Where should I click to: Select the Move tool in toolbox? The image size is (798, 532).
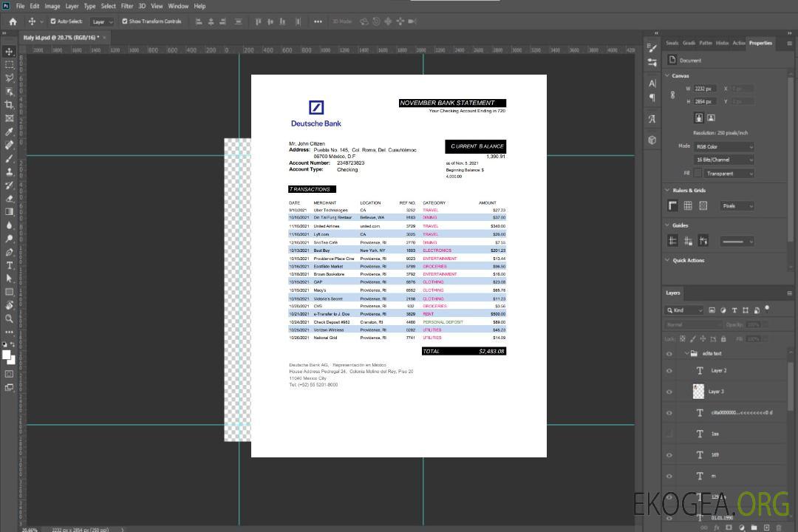tap(9, 52)
